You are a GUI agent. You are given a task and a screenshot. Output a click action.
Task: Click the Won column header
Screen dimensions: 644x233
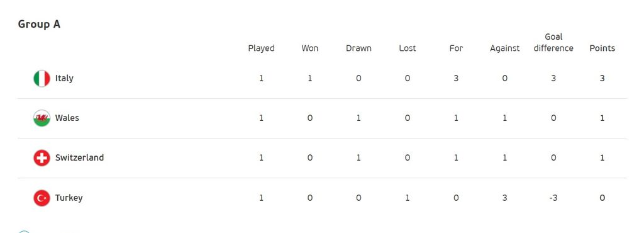[309, 48]
